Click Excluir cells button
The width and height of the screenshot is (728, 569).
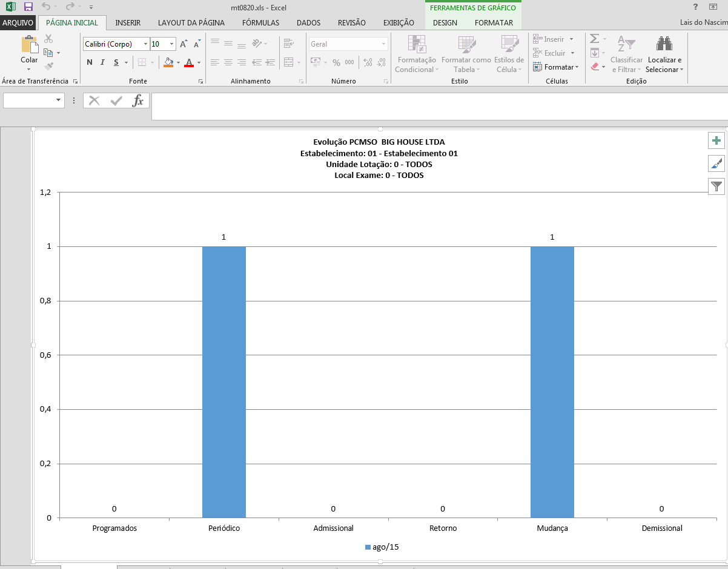tap(553, 53)
